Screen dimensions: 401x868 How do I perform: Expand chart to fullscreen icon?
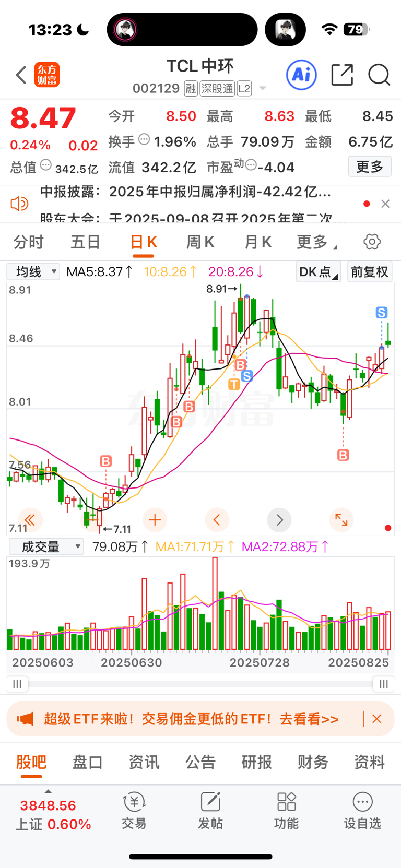click(341, 519)
